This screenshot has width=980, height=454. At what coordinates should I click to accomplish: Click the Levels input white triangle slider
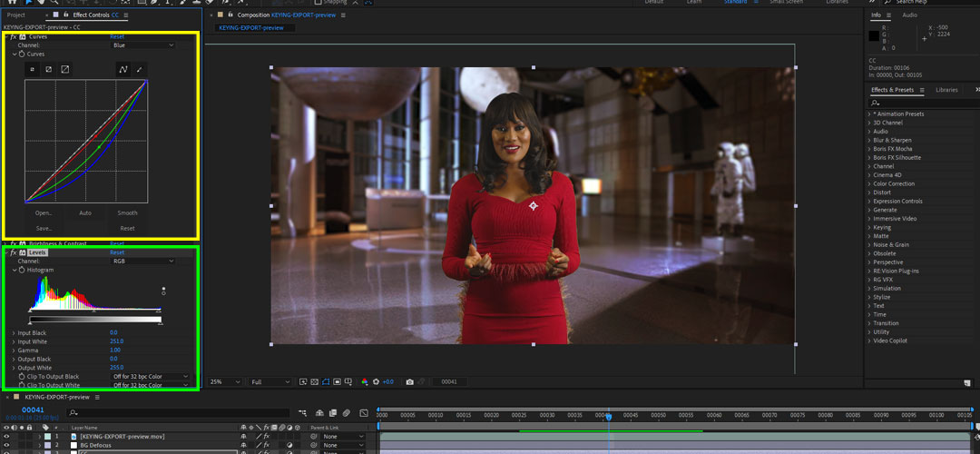pyautogui.click(x=159, y=311)
